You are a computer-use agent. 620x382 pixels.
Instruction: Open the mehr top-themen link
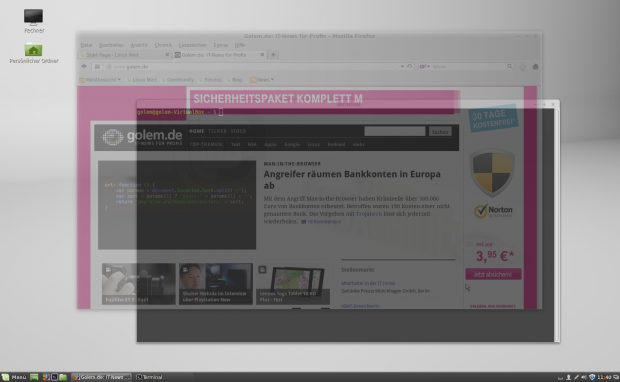pos(358,144)
